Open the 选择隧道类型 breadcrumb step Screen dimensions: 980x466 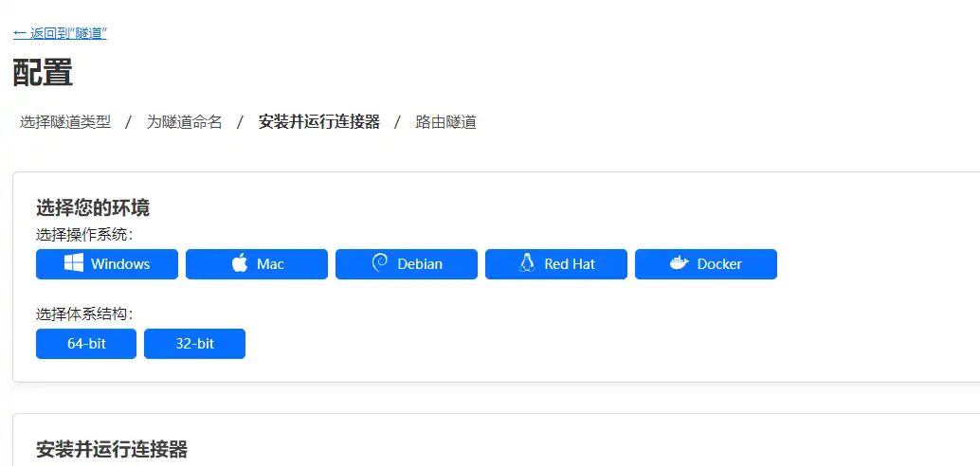click(x=65, y=121)
